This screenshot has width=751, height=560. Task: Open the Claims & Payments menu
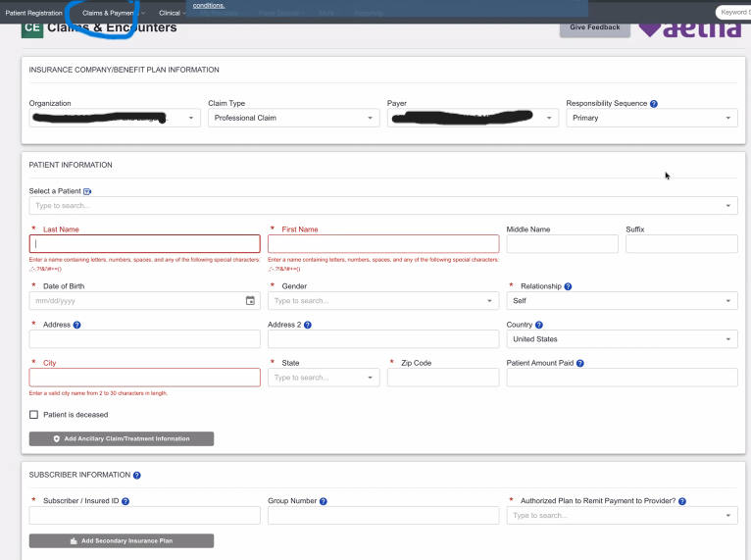112,13
